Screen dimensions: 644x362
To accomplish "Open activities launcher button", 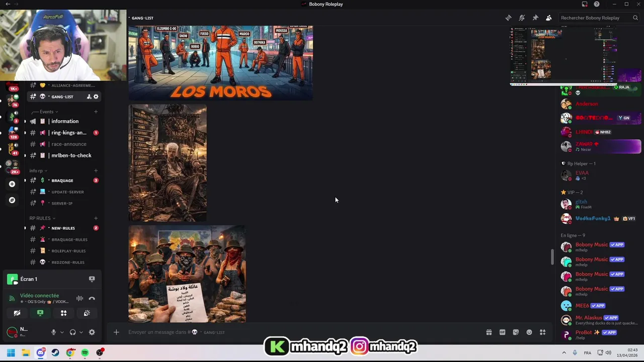I will click(x=63, y=313).
